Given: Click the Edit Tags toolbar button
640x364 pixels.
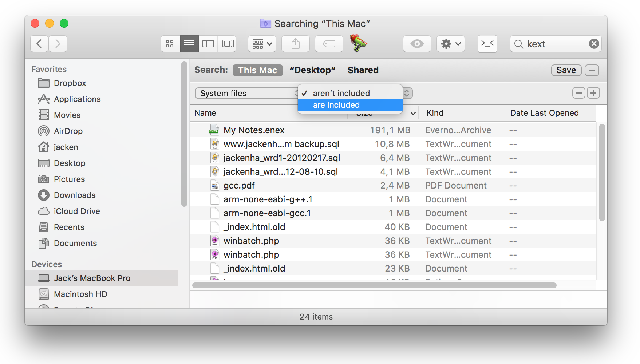Looking at the screenshot, I should pyautogui.click(x=329, y=44).
